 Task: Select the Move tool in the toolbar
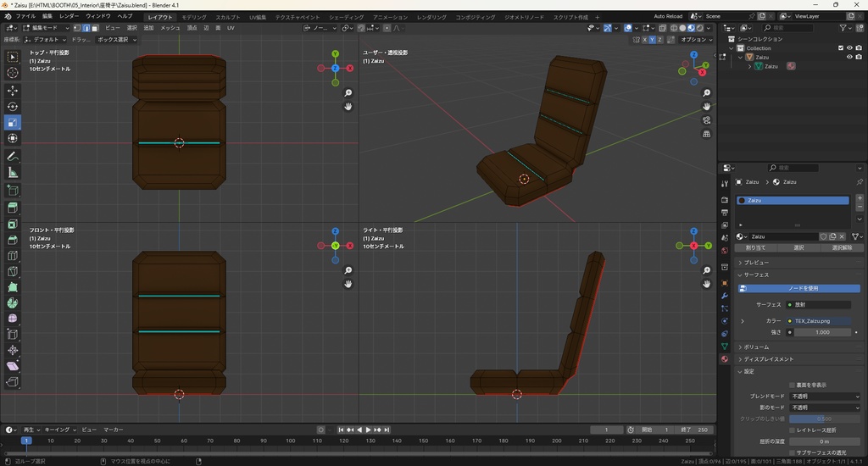tap(13, 90)
